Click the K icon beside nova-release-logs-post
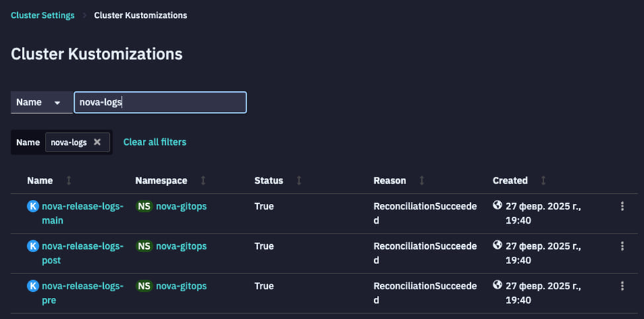Viewport: 644px width, 319px height. tap(33, 246)
